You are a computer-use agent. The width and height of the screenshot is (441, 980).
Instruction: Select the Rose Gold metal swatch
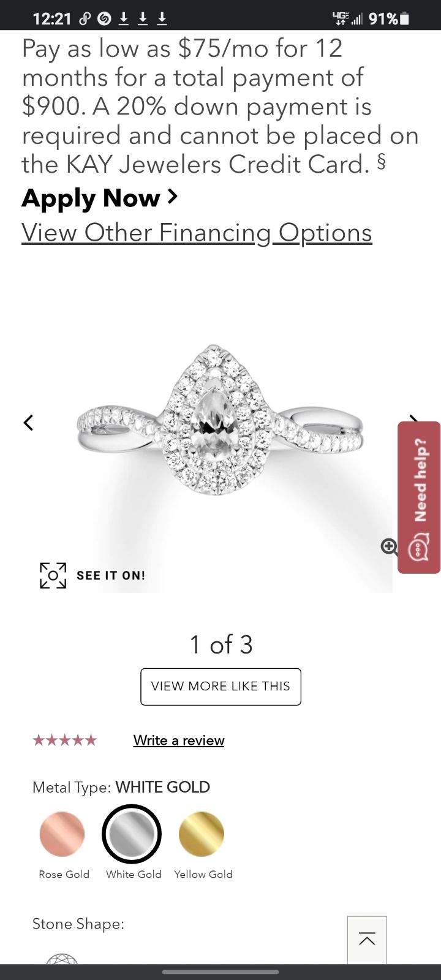62,834
